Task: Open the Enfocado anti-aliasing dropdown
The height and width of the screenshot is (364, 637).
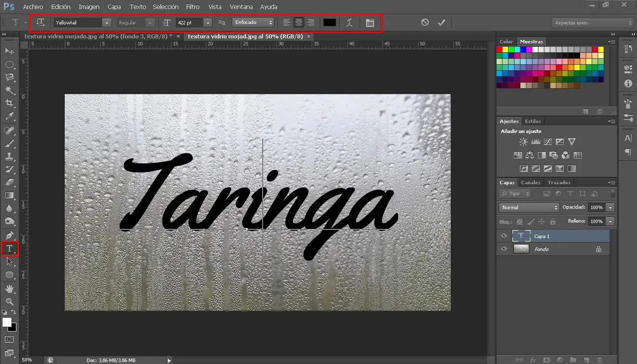Action: (253, 22)
